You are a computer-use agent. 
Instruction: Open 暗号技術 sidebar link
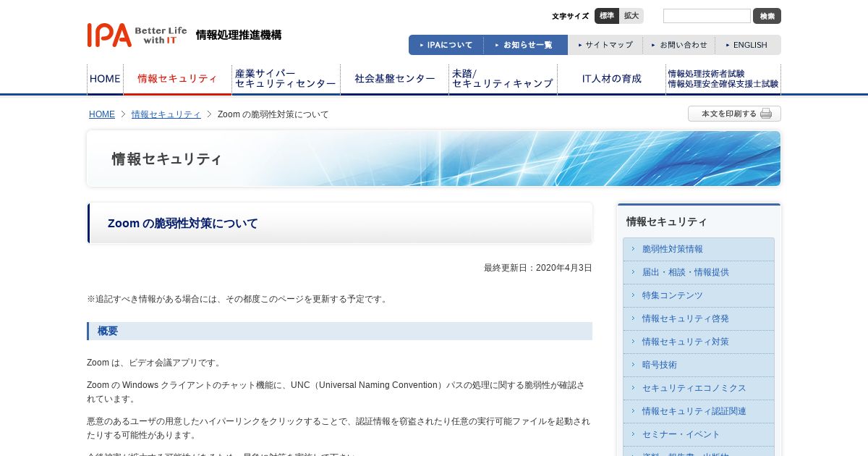click(698, 365)
